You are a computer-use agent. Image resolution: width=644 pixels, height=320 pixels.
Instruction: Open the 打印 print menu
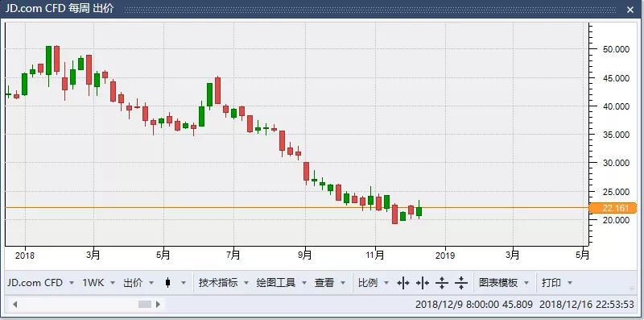tap(557, 283)
